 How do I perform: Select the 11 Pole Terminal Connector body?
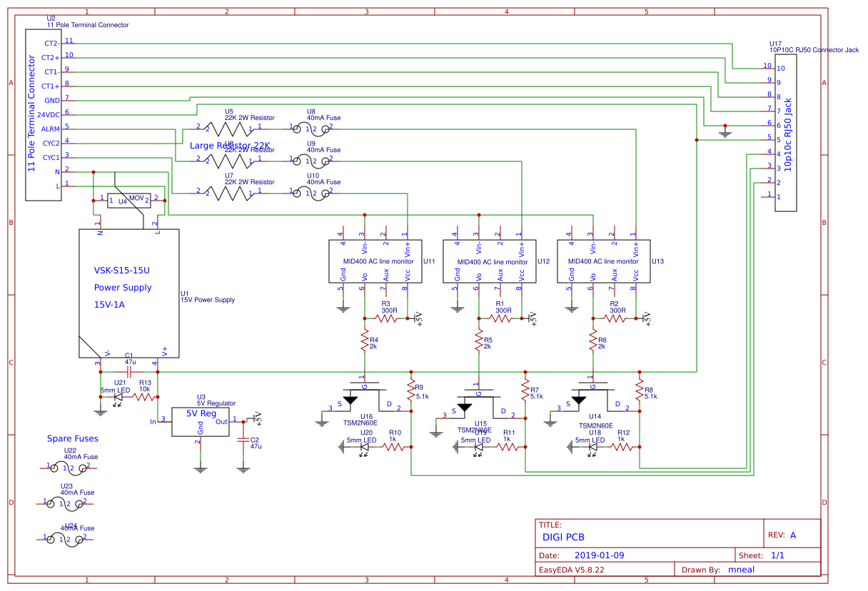click(44, 114)
